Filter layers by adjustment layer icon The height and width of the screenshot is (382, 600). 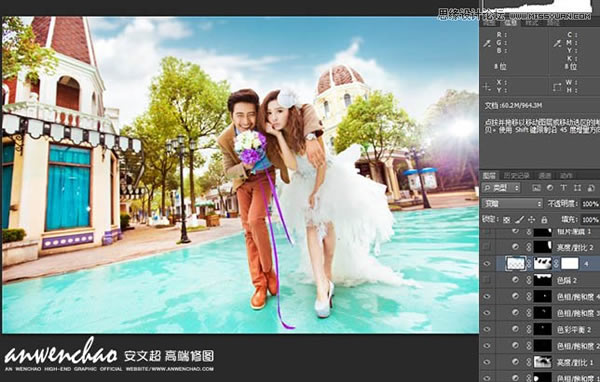(550, 188)
